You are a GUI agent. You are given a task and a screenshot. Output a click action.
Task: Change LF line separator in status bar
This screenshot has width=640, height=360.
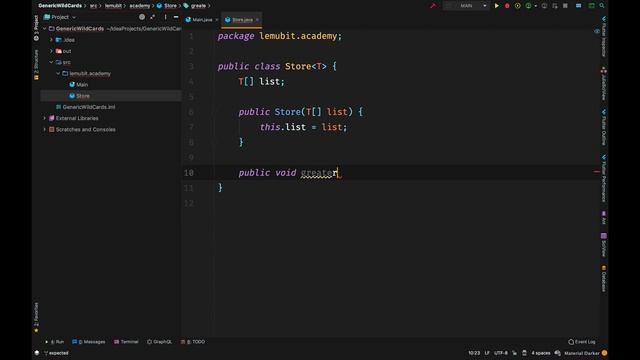[x=487, y=353]
